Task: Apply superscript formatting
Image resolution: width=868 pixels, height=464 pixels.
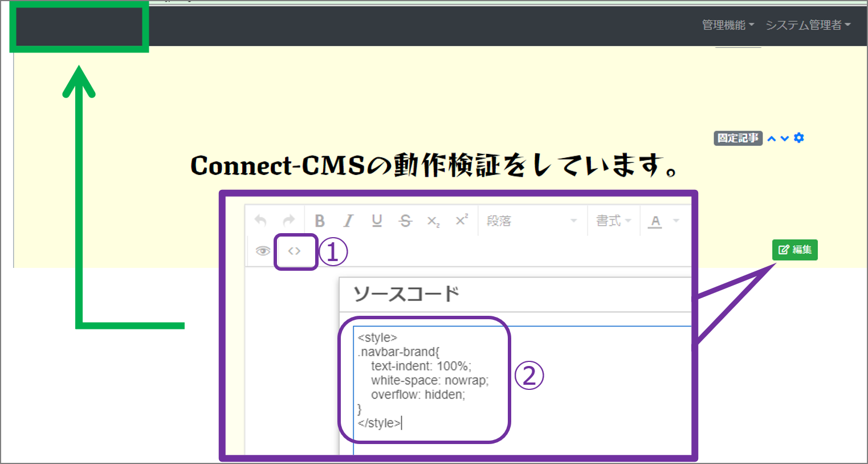Action: pos(462,220)
